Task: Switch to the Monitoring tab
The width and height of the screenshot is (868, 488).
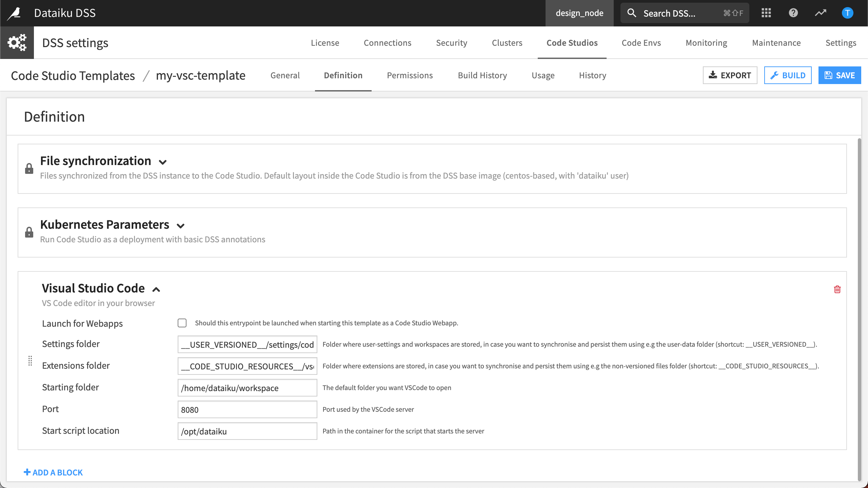Action: tap(706, 43)
